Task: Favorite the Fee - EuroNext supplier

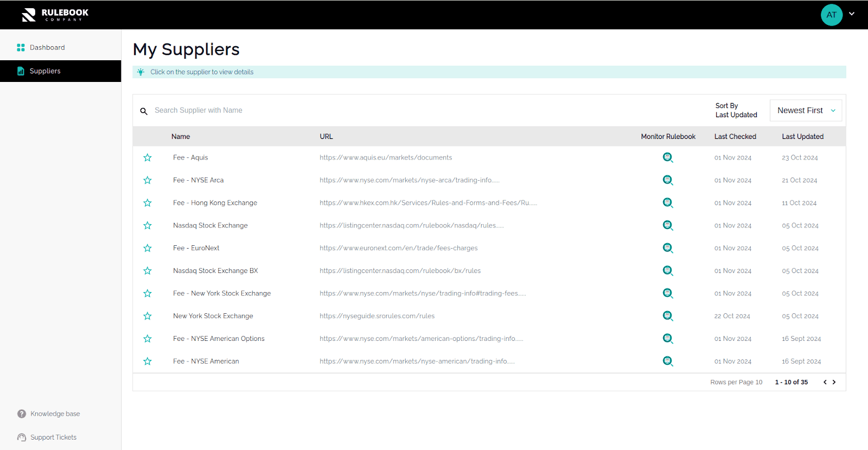Action: click(148, 248)
